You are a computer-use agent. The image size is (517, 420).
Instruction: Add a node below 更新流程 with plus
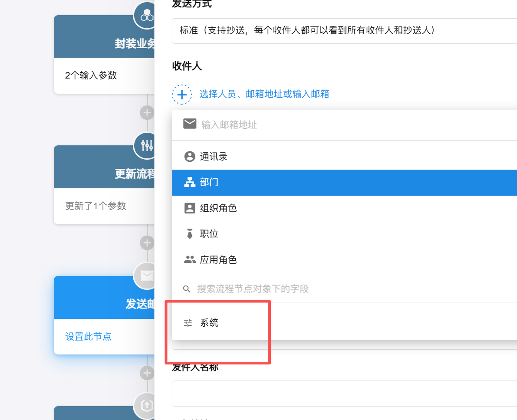(147, 243)
